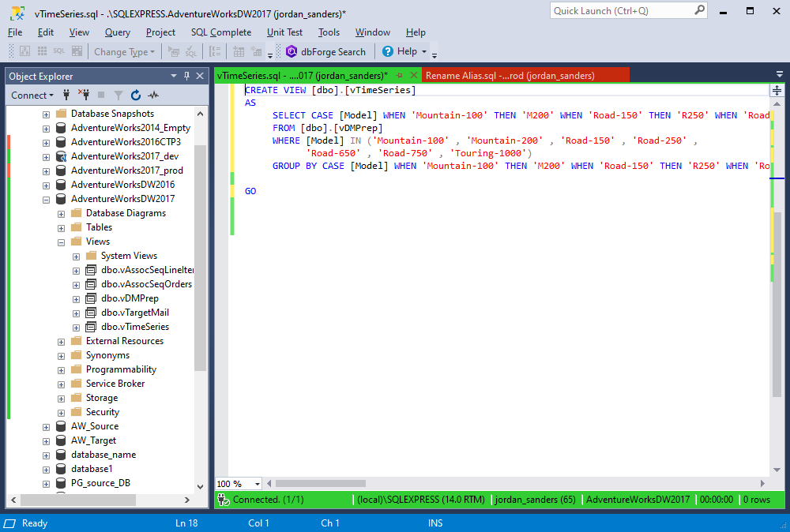Click the AdventureWorks2017_dev database icon
The width and height of the screenshot is (790, 532).
pos(61,156)
